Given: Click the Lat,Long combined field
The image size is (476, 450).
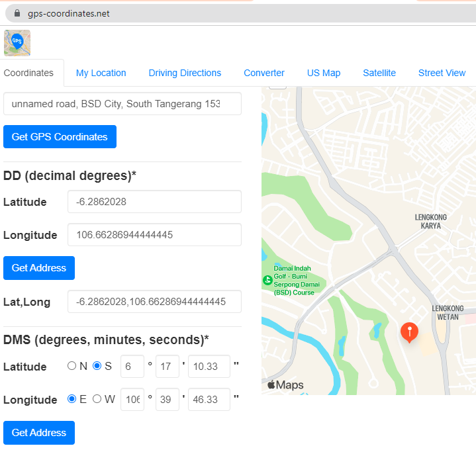Looking at the screenshot, I should click(x=154, y=301).
